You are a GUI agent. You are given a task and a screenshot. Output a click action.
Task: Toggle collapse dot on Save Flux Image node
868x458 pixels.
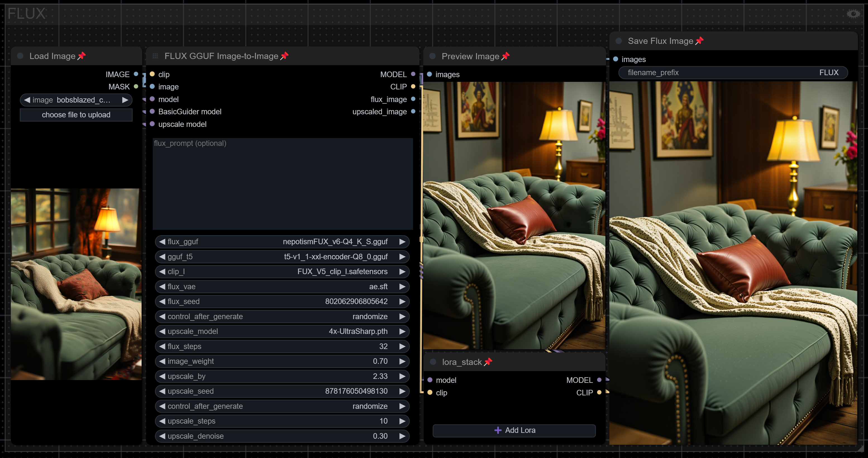[x=619, y=41]
